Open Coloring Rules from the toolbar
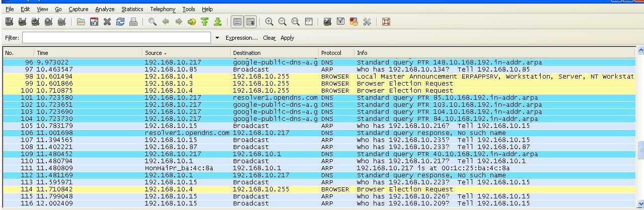This screenshot has height=210, width=644. (x=353, y=22)
